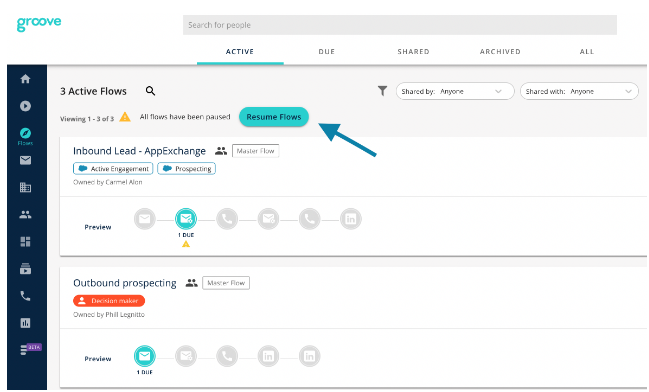This screenshot has width=649, height=392.
Task: Open the play circle icon in sidebar
Action: 25,106
